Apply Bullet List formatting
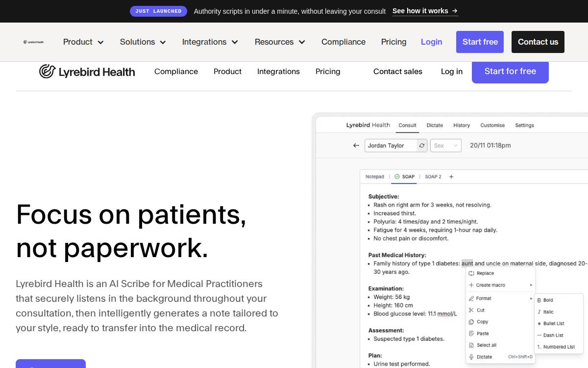 pos(551,324)
